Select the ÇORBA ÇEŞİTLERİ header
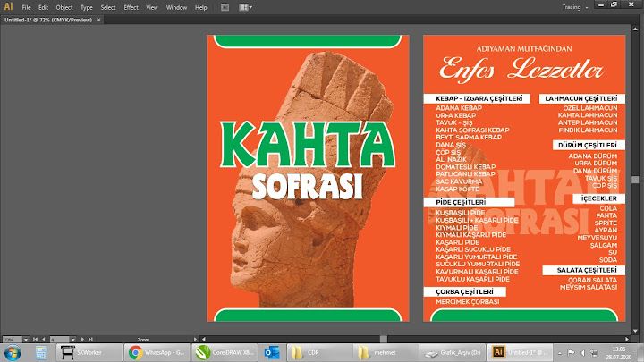Image resolution: width=644 pixels, height=362 pixels. click(464, 291)
